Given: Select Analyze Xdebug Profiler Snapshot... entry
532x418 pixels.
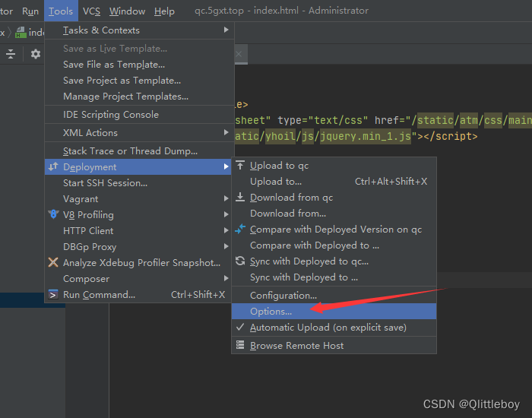Looking at the screenshot, I should coord(138,263).
